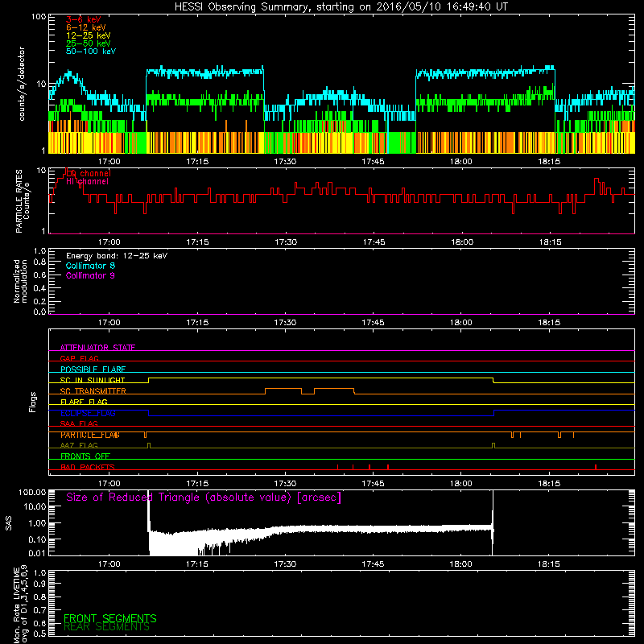The width and height of the screenshot is (644, 644).
Task: Click the Normalized modulation axis label
Action: click(20, 281)
